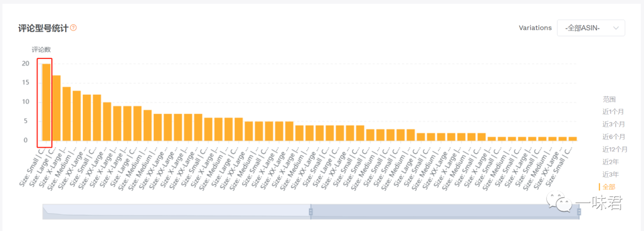This screenshot has height=231, width=644.
Task: Select the 全部 range option
Action: pyautogui.click(x=609, y=187)
